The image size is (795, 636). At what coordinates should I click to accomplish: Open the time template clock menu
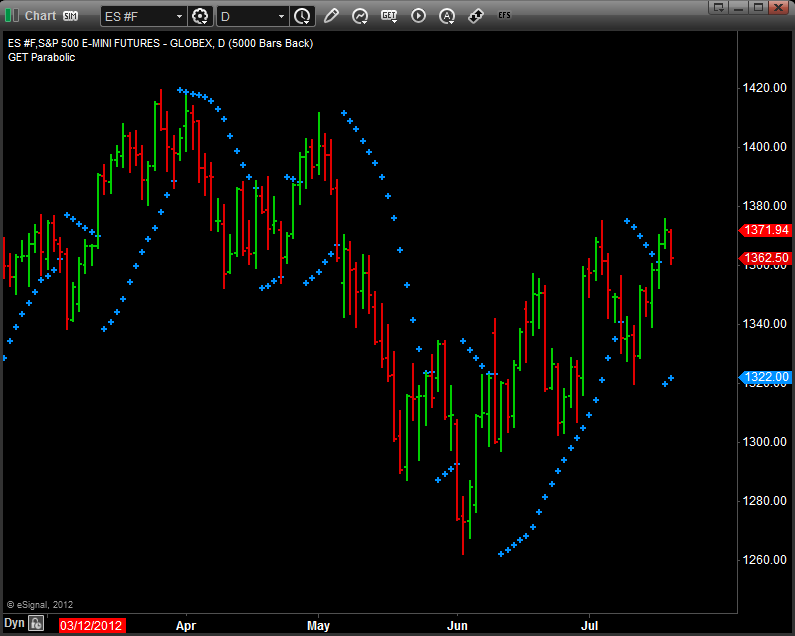point(303,16)
